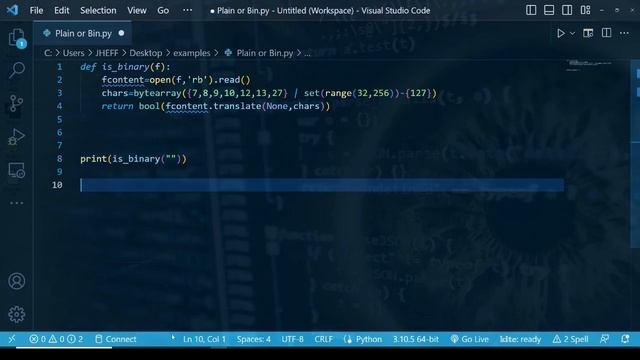Show more menu items via ellipsis

[187, 10]
